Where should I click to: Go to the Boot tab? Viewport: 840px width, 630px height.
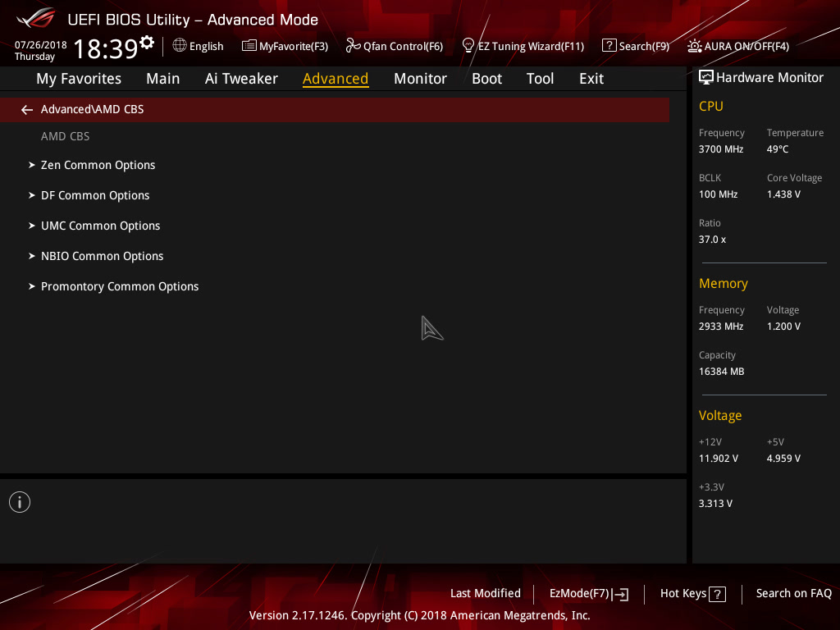pos(487,79)
